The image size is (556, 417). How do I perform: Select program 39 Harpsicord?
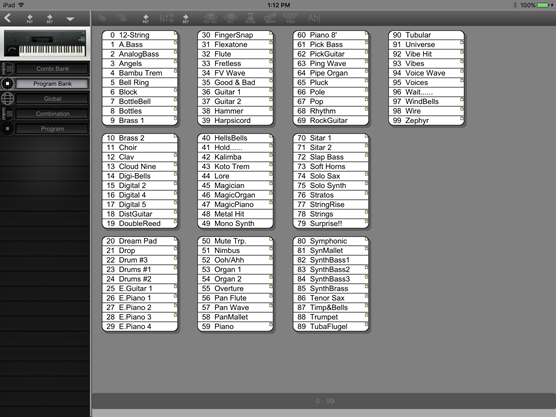(235, 121)
